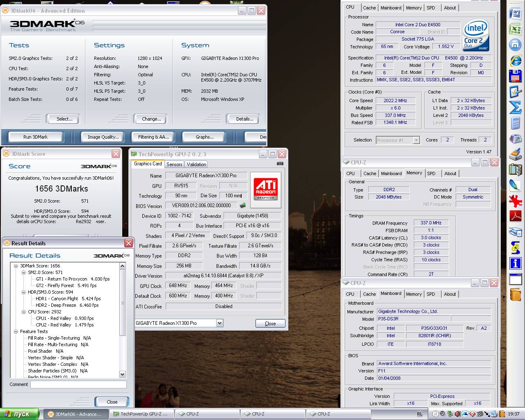525x420 pixels.
Task: Open the red Adobe Acrobat launcher icon
Action: [x=515, y=216]
